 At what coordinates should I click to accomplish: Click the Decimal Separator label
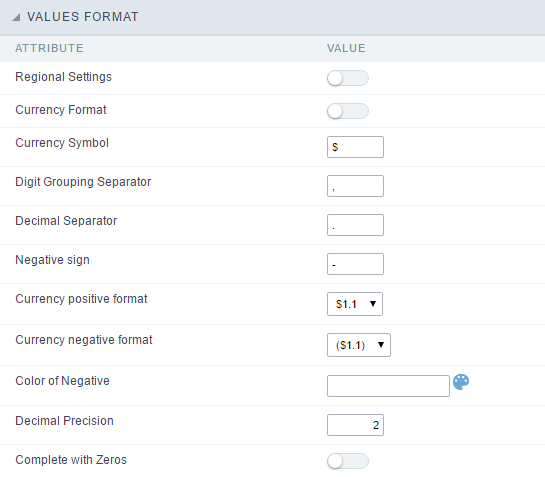[x=66, y=221]
